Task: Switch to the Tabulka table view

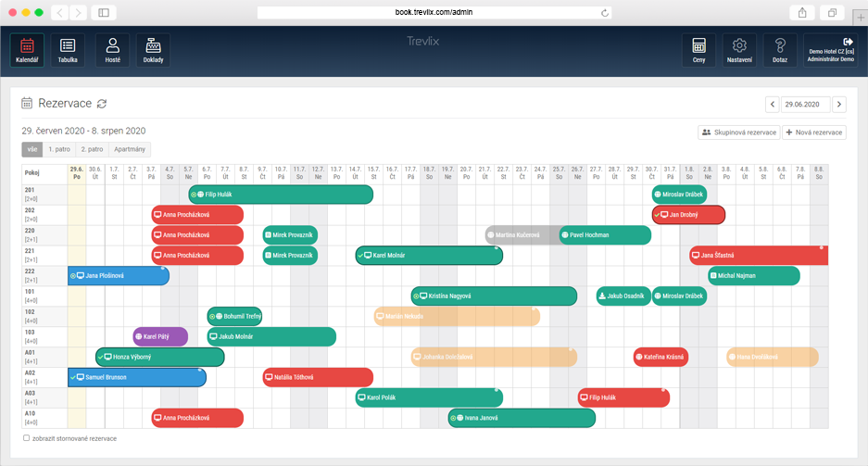Action: 68,50
